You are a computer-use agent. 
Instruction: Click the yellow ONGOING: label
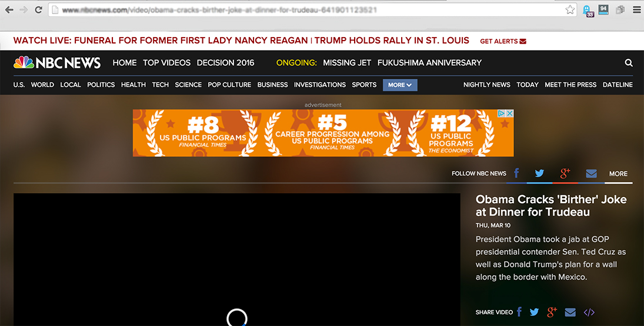point(296,62)
